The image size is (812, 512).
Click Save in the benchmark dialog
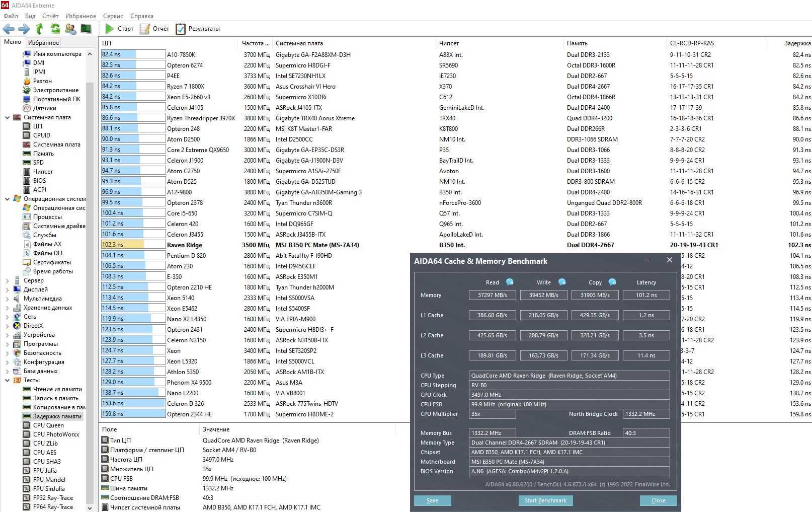click(x=432, y=500)
